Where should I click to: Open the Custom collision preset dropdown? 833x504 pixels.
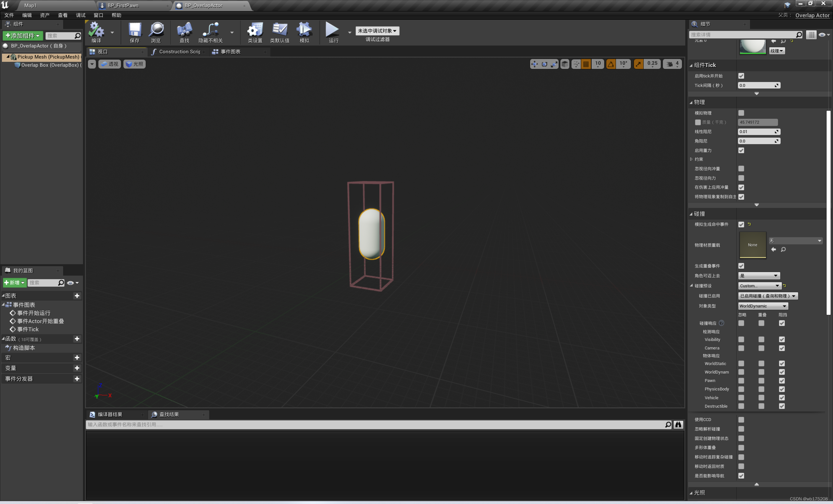click(759, 286)
